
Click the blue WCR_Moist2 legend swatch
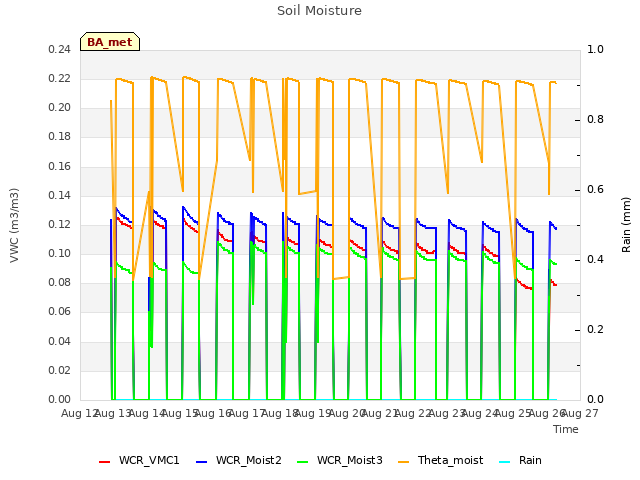[x=202, y=462]
